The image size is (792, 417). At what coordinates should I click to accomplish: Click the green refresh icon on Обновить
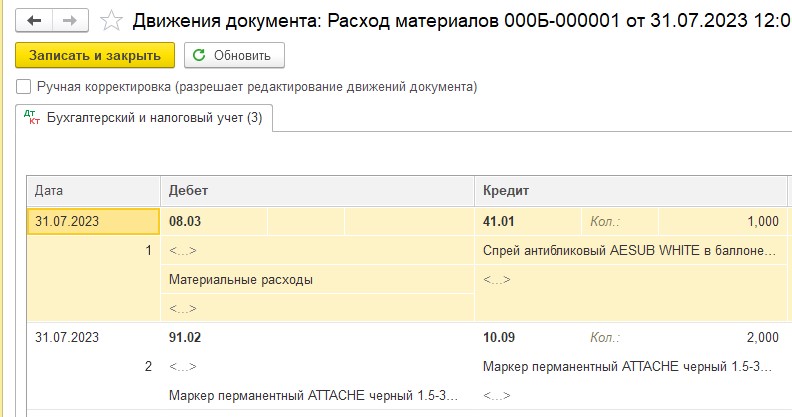(x=199, y=55)
